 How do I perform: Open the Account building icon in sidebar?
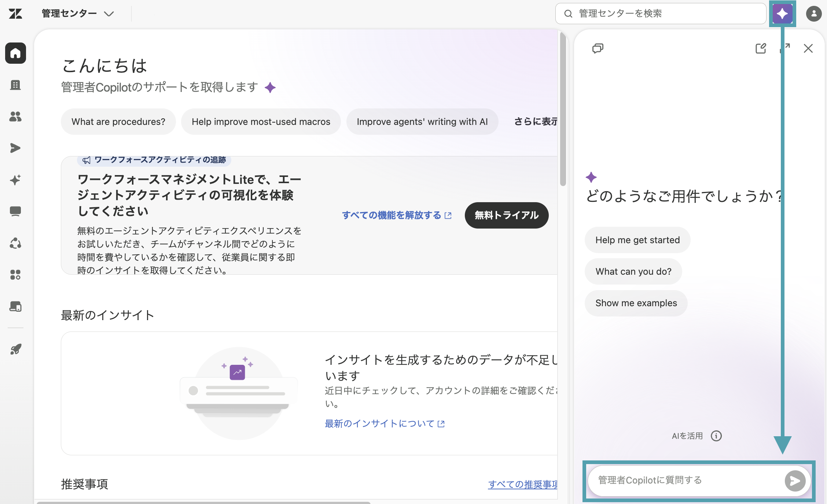pos(15,85)
